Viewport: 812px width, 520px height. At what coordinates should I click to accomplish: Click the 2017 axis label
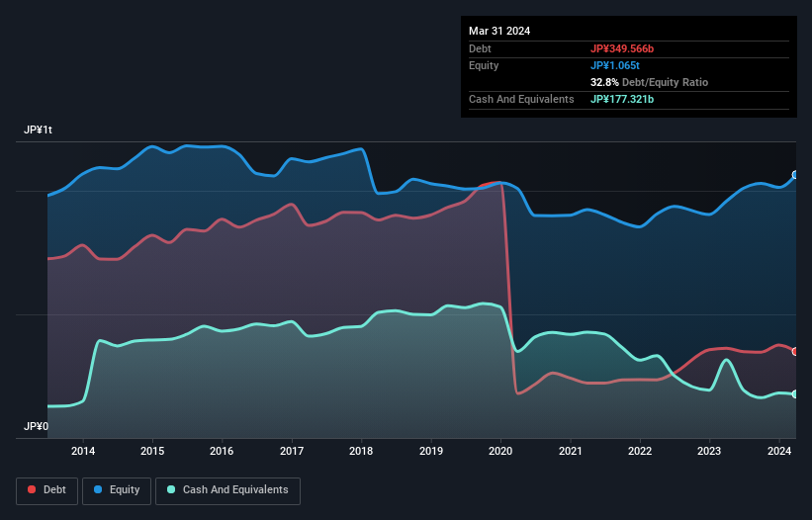(x=292, y=451)
